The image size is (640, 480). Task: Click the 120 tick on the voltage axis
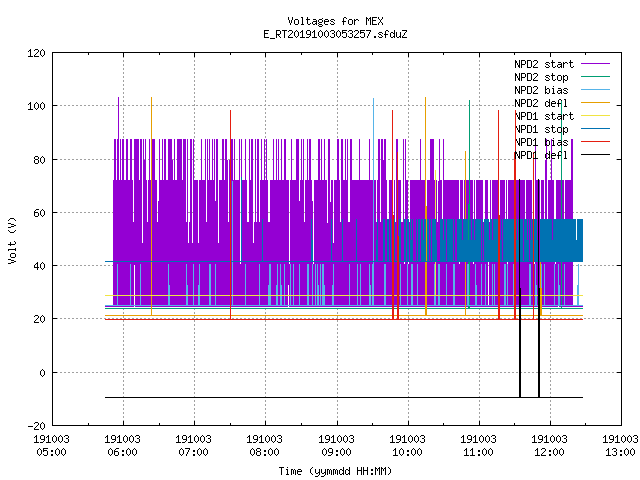point(36,53)
